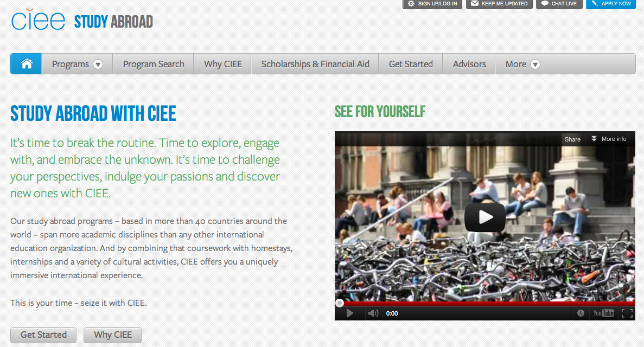Image resolution: width=644 pixels, height=347 pixels.
Task: Toggle fullscreen mode on the video
Action: 627,313
